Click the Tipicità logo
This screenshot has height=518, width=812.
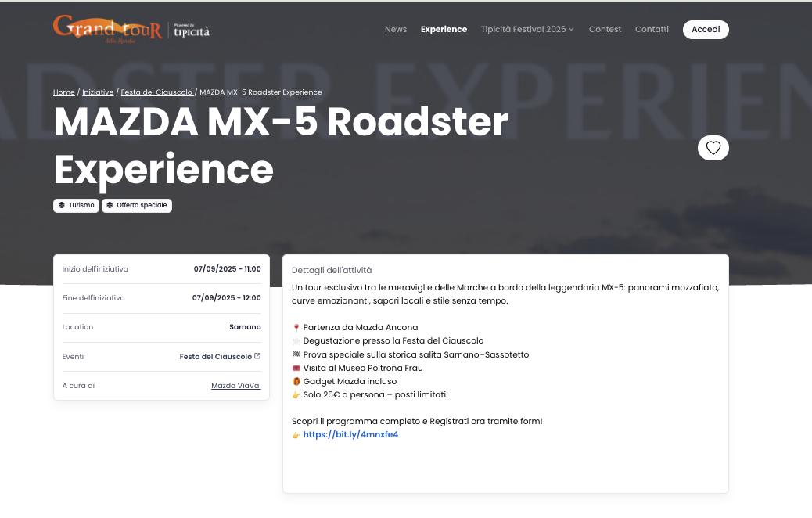tap(192, 30)
